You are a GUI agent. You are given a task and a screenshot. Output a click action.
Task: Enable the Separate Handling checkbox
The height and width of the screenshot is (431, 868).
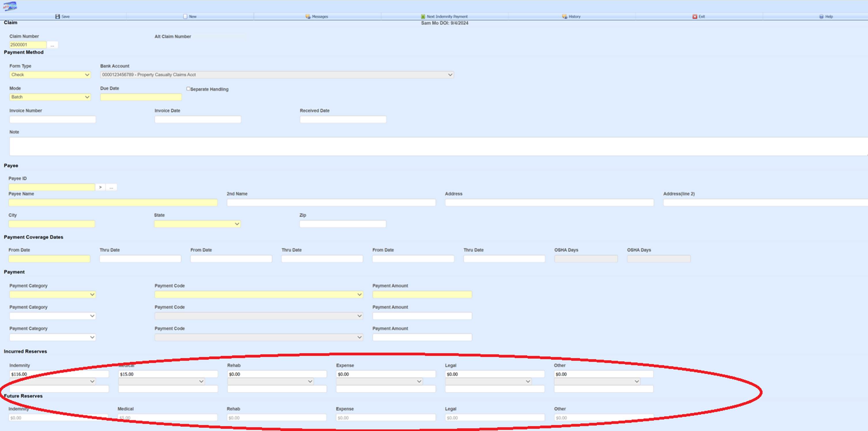188,89
